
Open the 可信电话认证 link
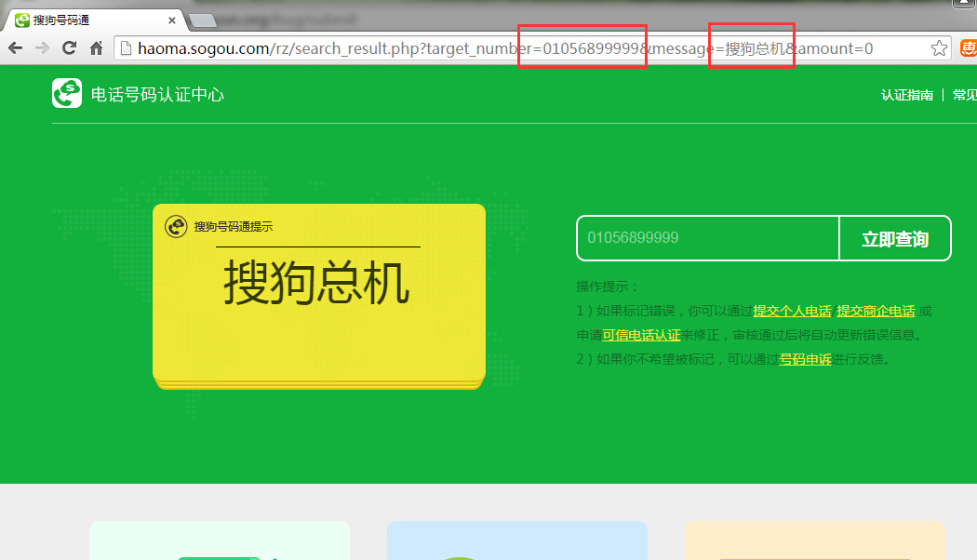tap(641, 335)
